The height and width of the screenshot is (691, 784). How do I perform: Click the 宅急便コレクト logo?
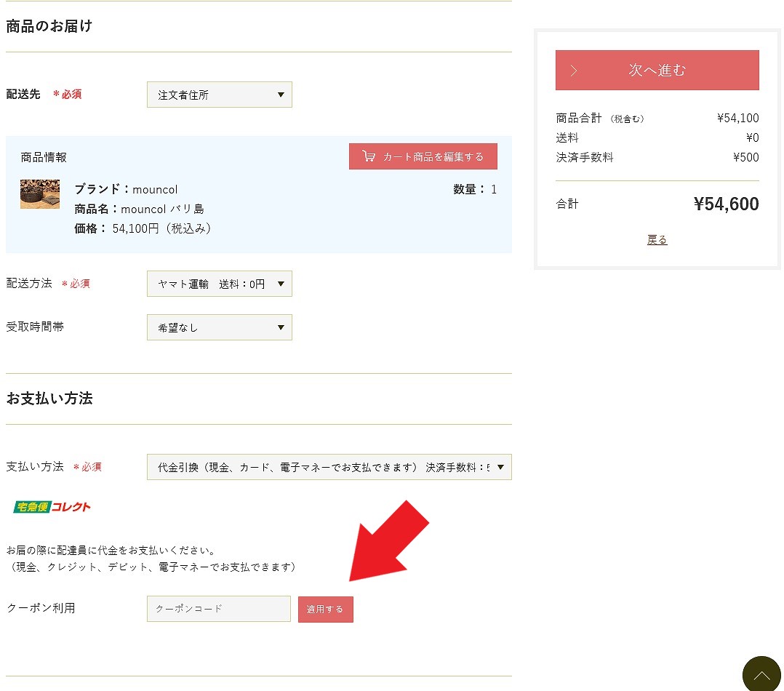tap(52, 507)
